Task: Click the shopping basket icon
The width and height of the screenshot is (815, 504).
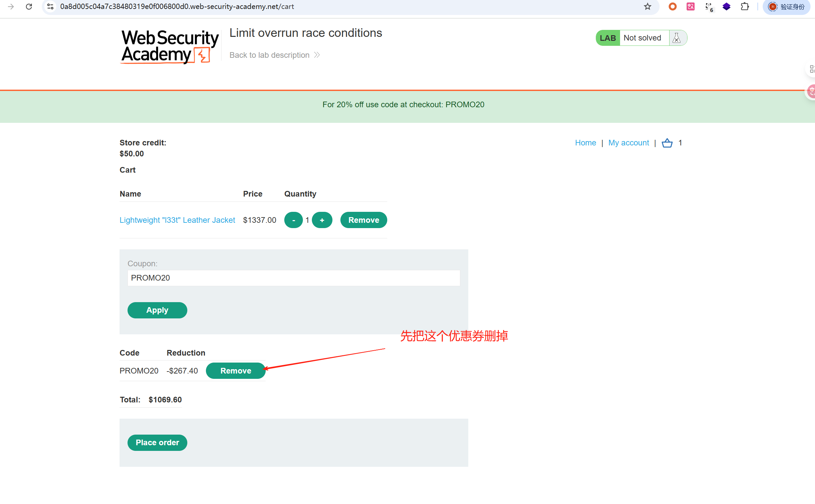Action: pyautogui.click(x=667, y=143)
